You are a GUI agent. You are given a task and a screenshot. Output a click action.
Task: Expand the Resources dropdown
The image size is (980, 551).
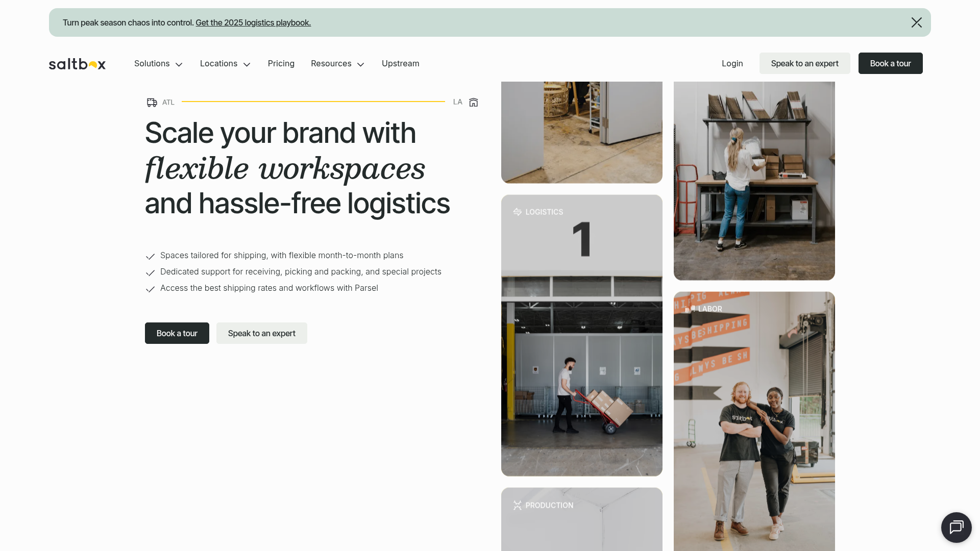coord(337,63)
